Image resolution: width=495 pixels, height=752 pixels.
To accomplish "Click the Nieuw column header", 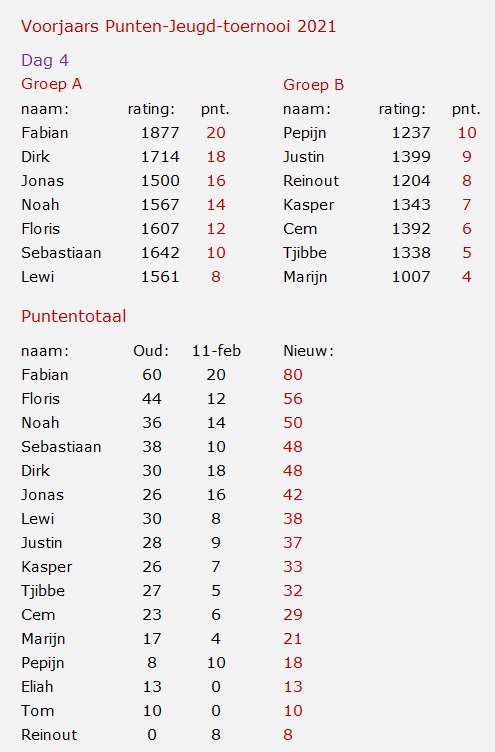I will [x=308, y=351].
